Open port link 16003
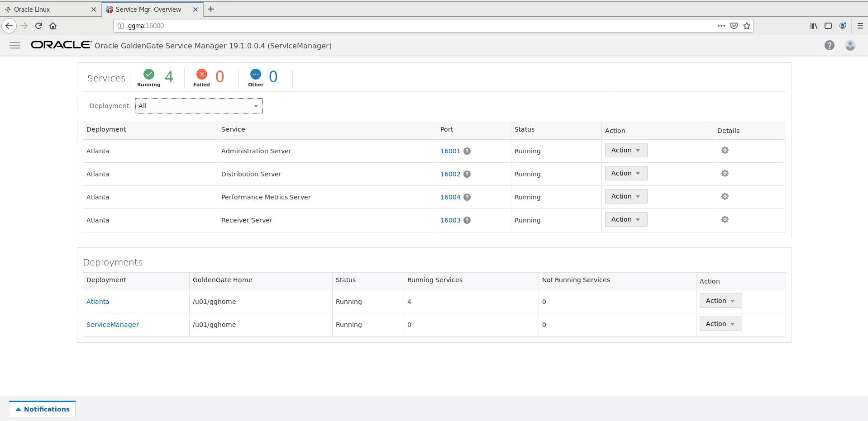Image resolution: width=868 pixels, height=421 pixels. coord(450,220)
